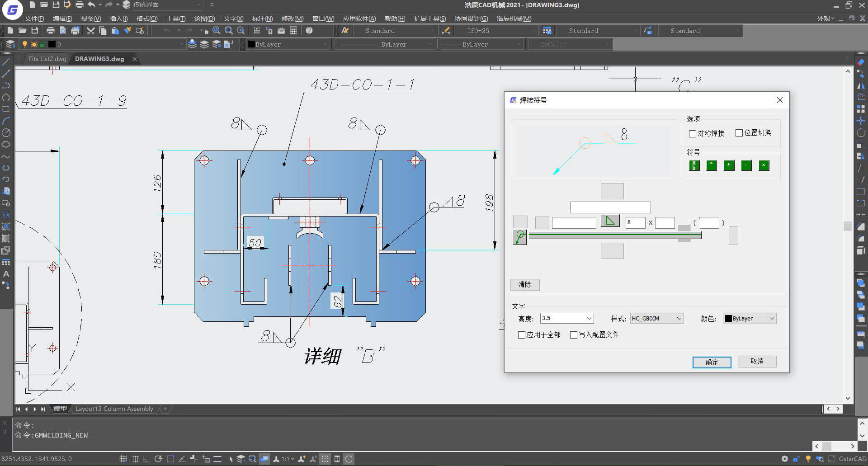Viewport: 868px width, 466px height.
Task: Click the Cut scissors icon in toolbar
Action: pos(90,31)
